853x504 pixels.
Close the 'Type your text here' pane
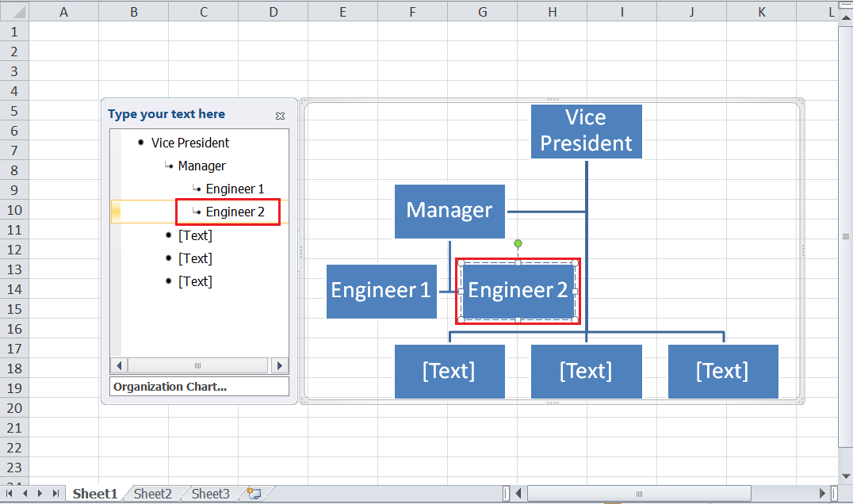(x=280, y=116)
